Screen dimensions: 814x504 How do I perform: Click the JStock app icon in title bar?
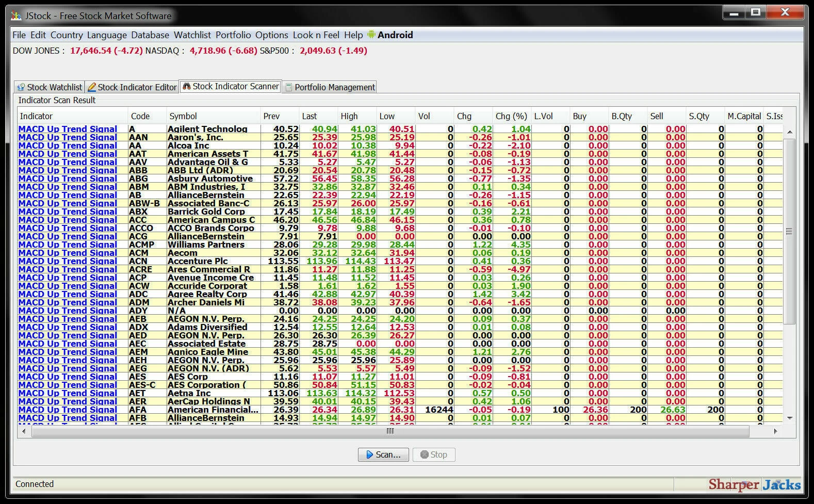click(17, 16)
